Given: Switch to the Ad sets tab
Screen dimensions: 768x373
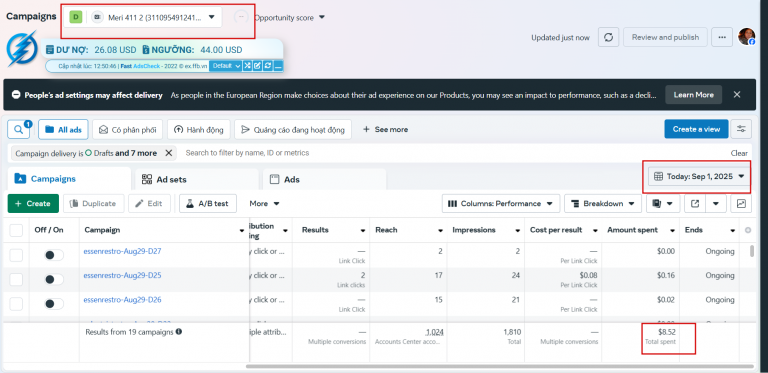Looking at the screenshot, I should pyautogui.click(x=197, y=179).
